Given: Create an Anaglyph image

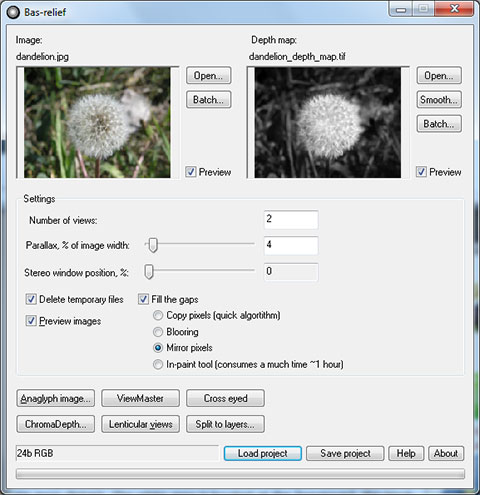Looking at the screenshot, I should click(55, 398).
